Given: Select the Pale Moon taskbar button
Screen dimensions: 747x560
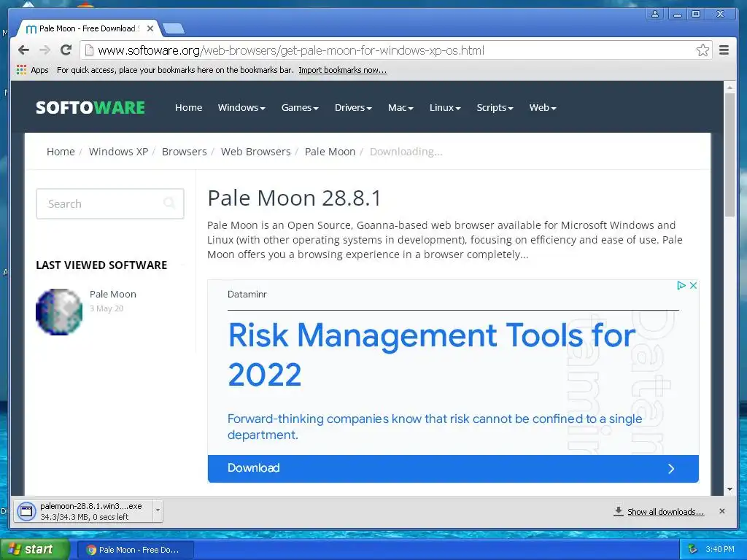Looking at the screenshot, I should [134, 550].
